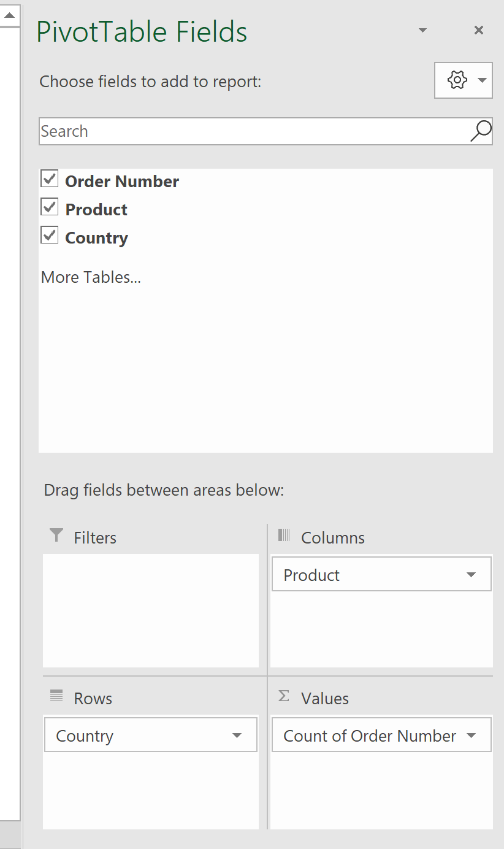Select the Country field label

coord(96,237)
